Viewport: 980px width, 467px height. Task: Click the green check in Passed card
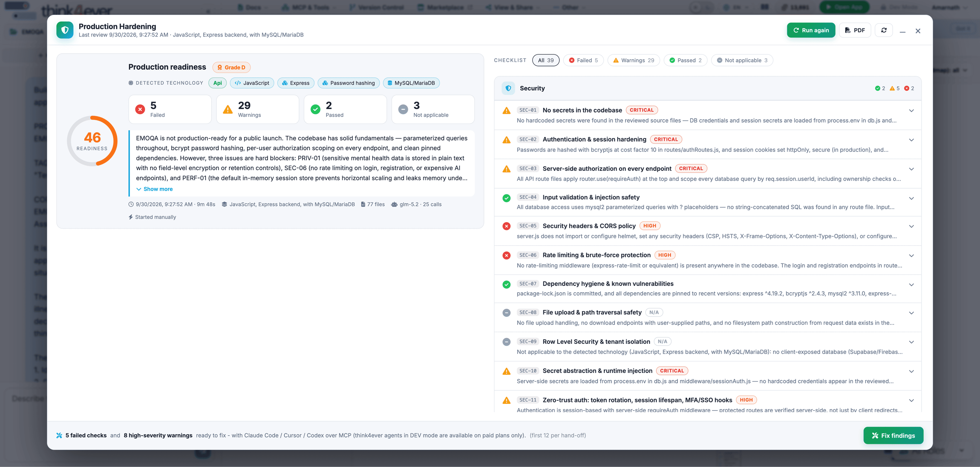pyautogui.click(x=316, y=109)
